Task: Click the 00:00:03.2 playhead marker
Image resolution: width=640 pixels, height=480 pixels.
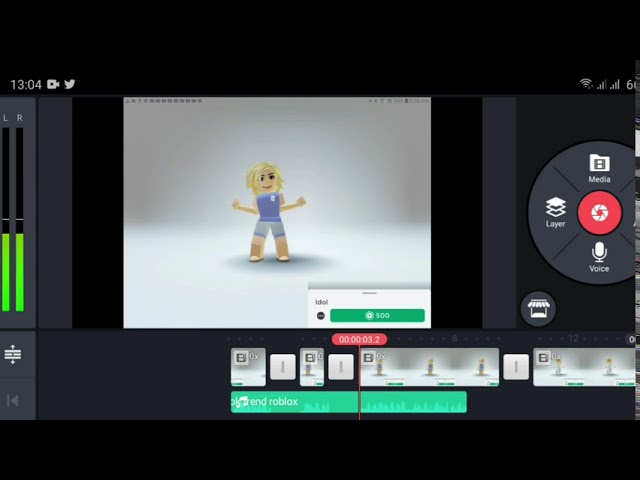Action: [359, 340]
